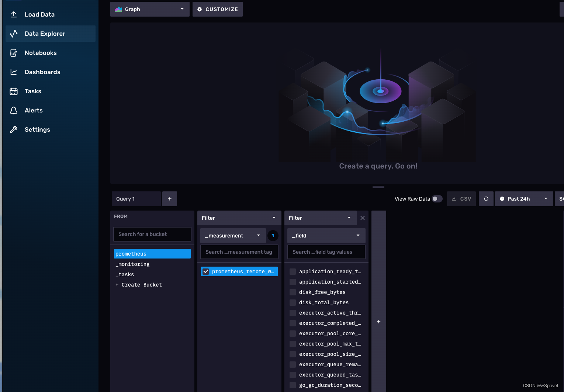Click the Tasks calendar icon
564x392 pixels.
14,91
